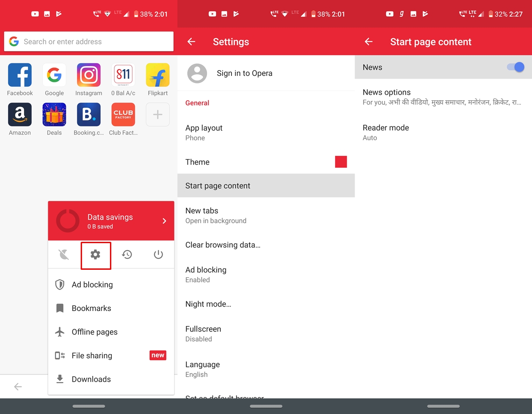Click the red Theme color swatch
This screenshot has height=414, width=532.
[341, 162]
